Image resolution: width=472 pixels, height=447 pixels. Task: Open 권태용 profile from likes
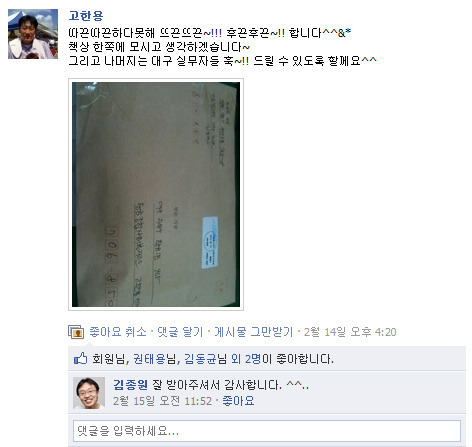[x=154, y=359]
